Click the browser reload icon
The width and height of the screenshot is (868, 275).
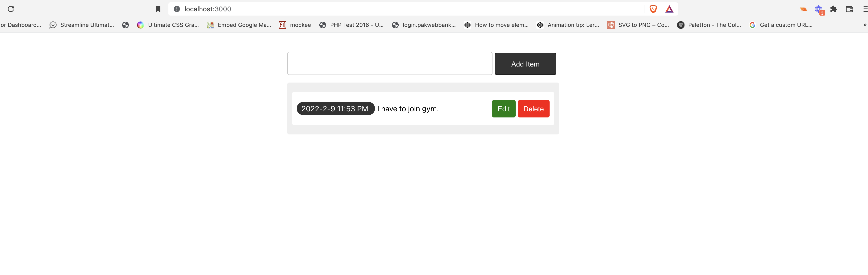11,9
